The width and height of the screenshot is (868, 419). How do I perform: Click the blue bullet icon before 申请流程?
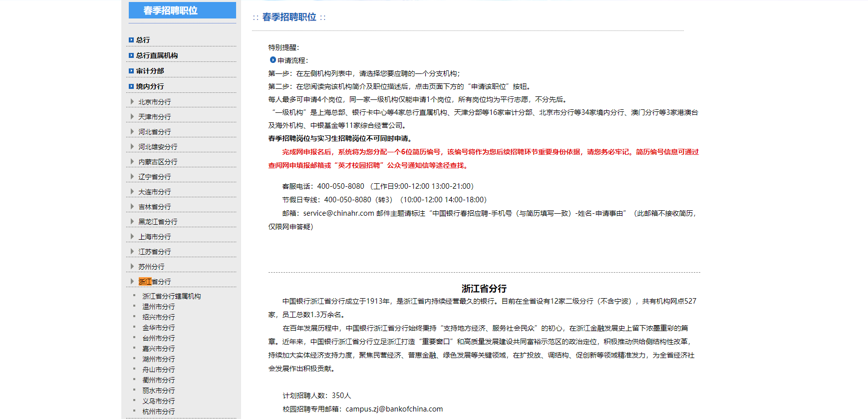click(x=273, y=60)
